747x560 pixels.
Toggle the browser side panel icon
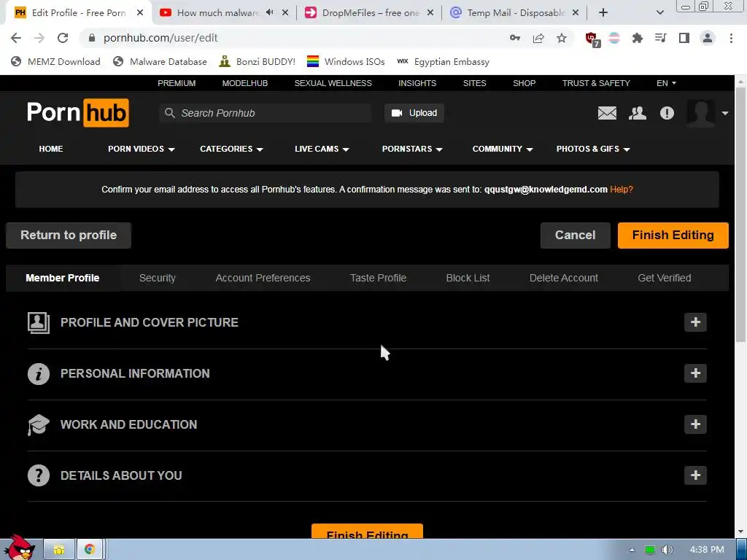click(x=684, y=38)
